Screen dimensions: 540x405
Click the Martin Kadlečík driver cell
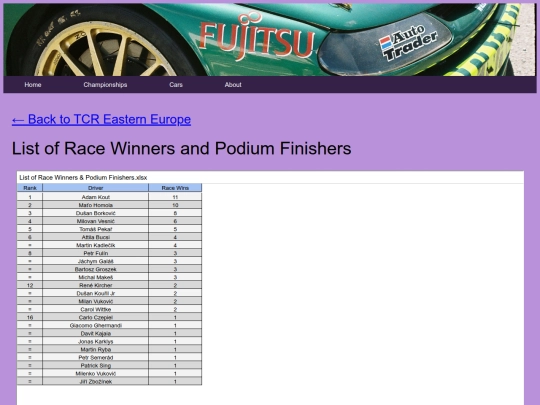95,245
